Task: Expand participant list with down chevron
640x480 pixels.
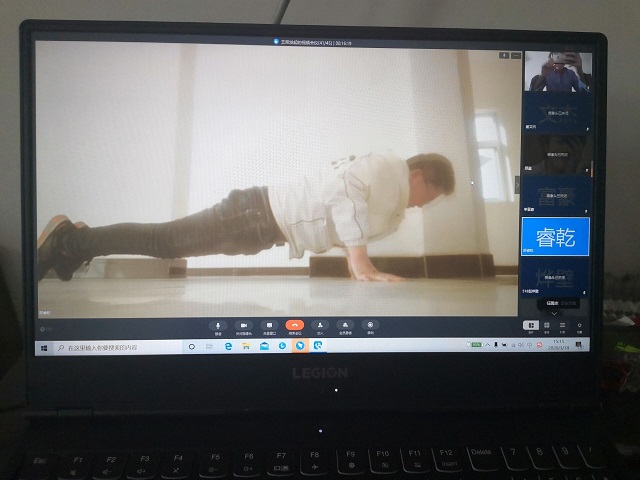Action: 554,312
